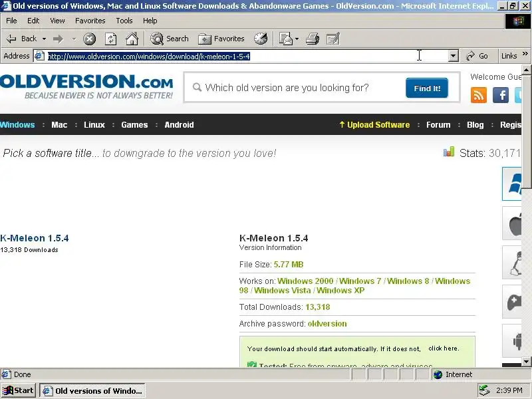Click the Edit page toolbar icon
Image resolution: width=532 pixels, height=399 pixels.
[332, 39]
